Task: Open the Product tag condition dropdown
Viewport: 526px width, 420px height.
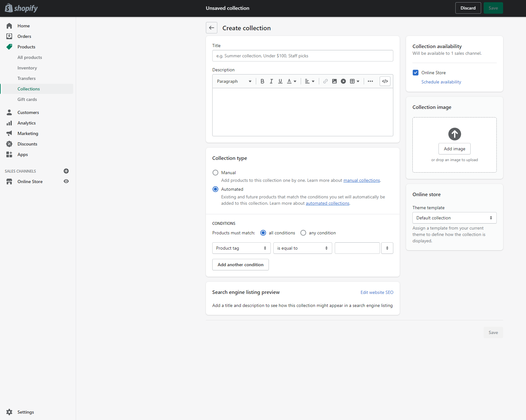Action: click(241, 248)
